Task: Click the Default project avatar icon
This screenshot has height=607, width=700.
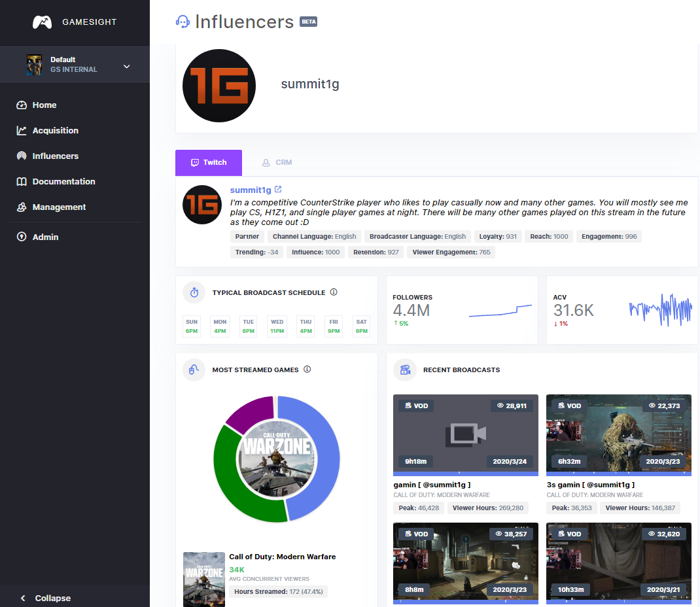Action: [35, 65]
